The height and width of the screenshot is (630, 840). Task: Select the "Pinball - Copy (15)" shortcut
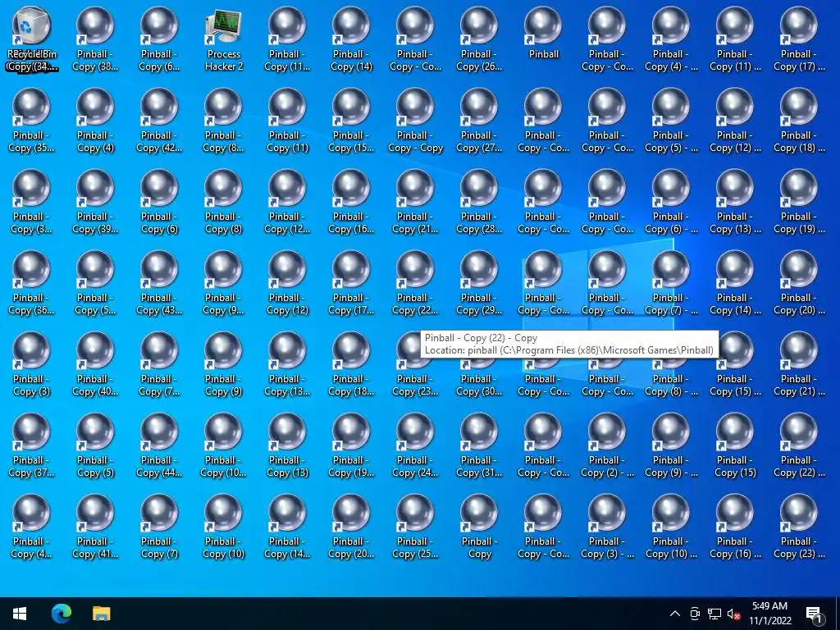735,446
